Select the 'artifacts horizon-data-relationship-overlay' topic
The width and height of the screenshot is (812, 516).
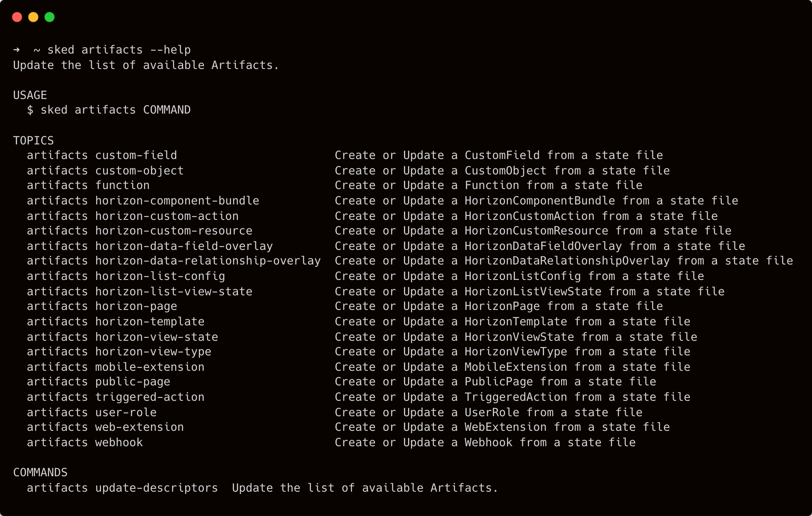pyautogui.click(x=173, y=261)
